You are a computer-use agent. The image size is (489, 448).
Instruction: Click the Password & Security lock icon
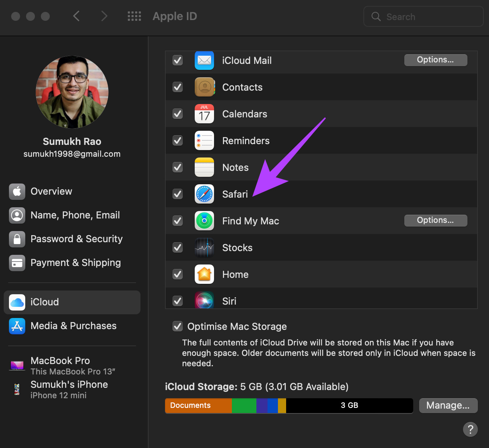(x=17, y=239)
